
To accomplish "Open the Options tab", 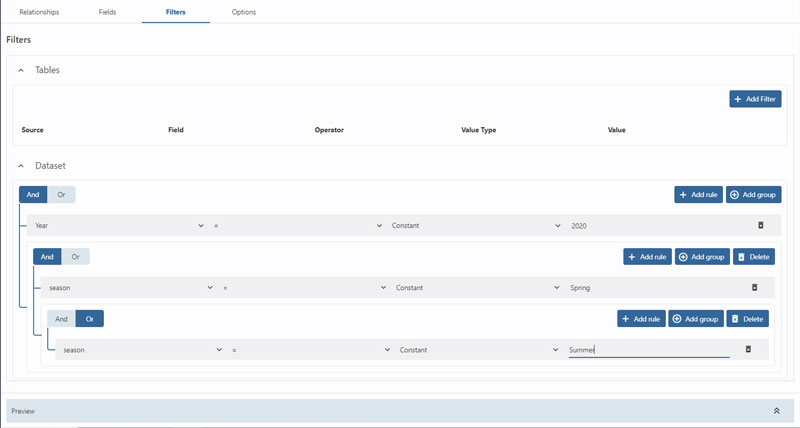I will (x=244, y=12).
